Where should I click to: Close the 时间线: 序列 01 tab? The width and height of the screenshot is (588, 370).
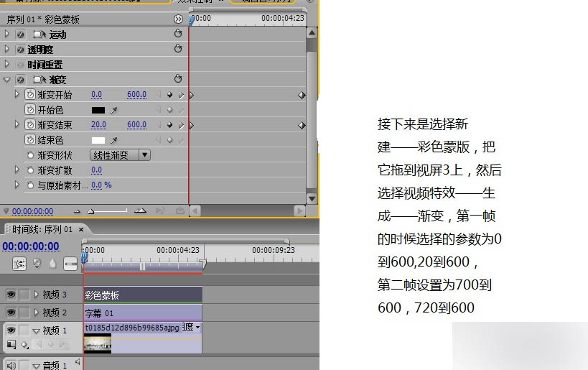pos(81,229)
